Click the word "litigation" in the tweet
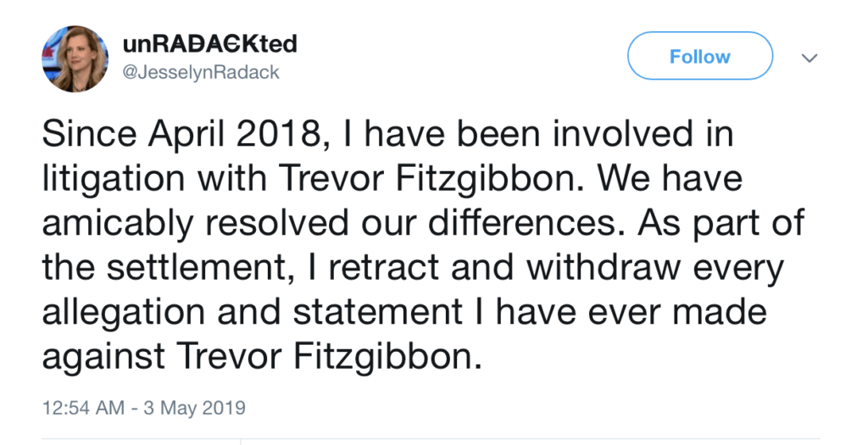868x445 pixels. point(114,180)
